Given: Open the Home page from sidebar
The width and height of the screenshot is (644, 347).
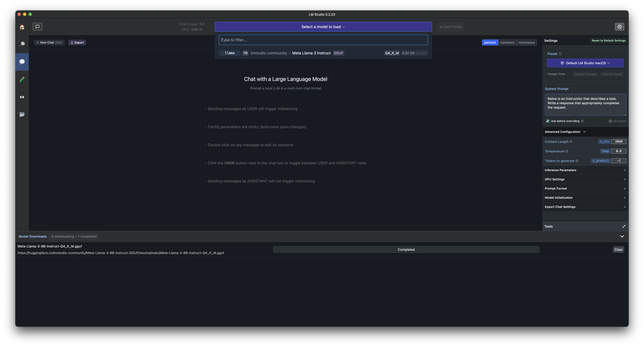Looking at the screenshot, I should 22,27.
